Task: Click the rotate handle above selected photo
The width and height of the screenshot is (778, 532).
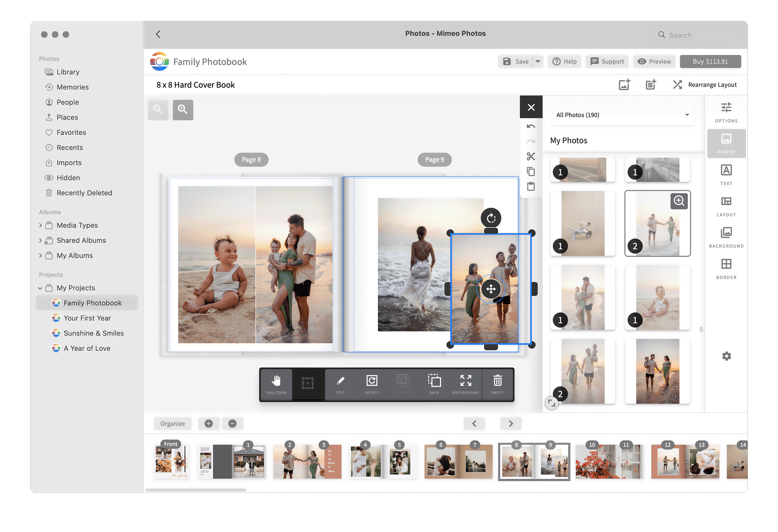Action: [x=491, y=218]
